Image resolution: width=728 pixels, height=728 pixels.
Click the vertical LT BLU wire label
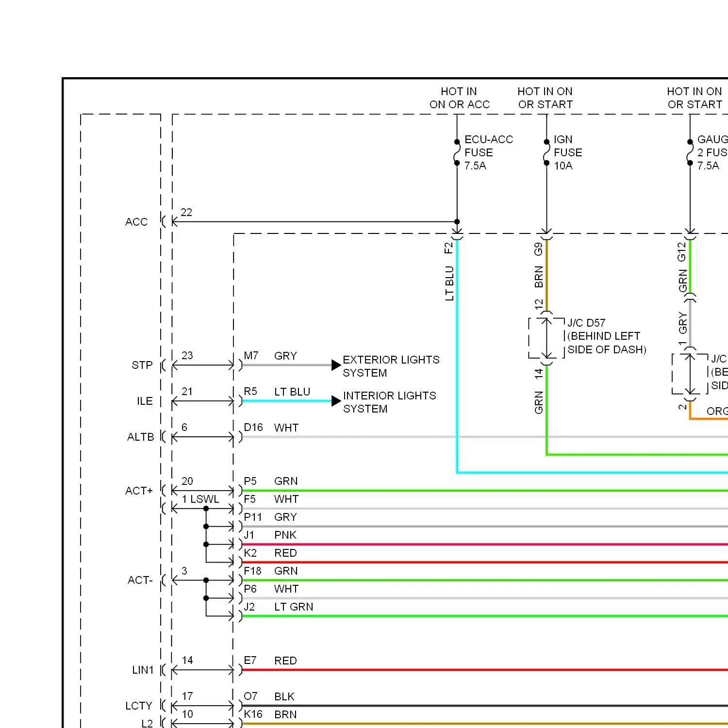point(449,283)
